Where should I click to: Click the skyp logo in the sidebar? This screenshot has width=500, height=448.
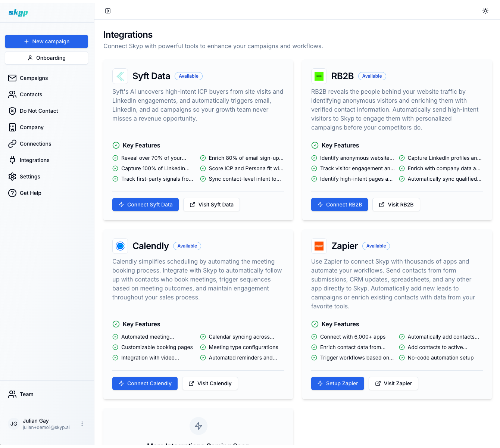[18, 12]
